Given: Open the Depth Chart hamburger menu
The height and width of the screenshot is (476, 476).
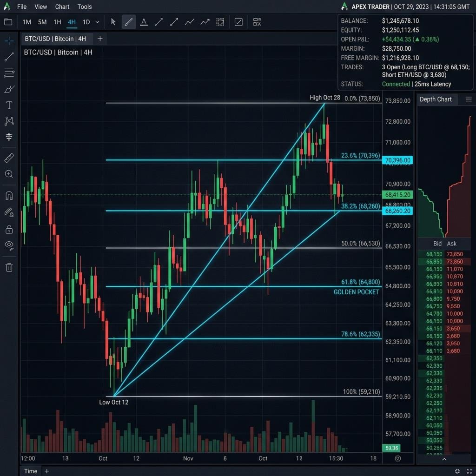Looking at the screenshot, I should click(x=469, y=99).
